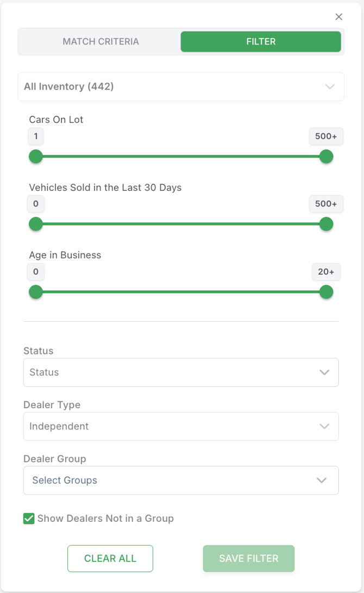Close the filter panel with X icon
Image resolution: width=364 pixels, height=593 pixels.
pos(339,17)
